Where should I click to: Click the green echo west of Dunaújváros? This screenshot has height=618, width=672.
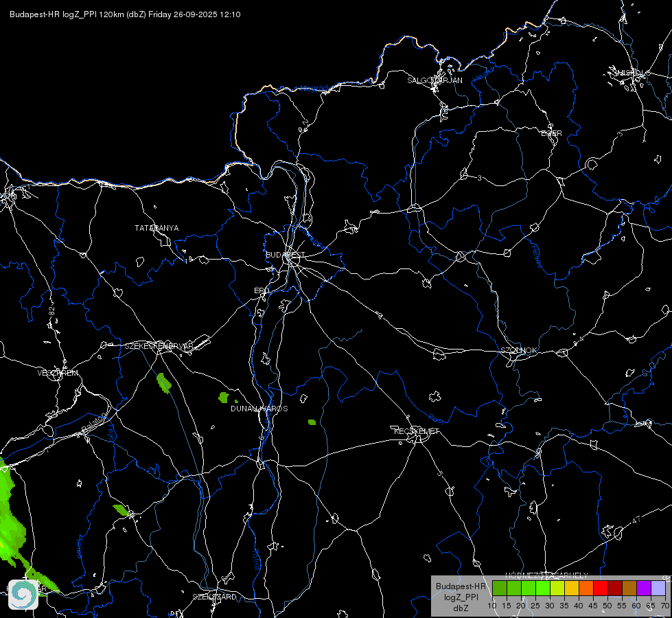(x=223, y=398)
